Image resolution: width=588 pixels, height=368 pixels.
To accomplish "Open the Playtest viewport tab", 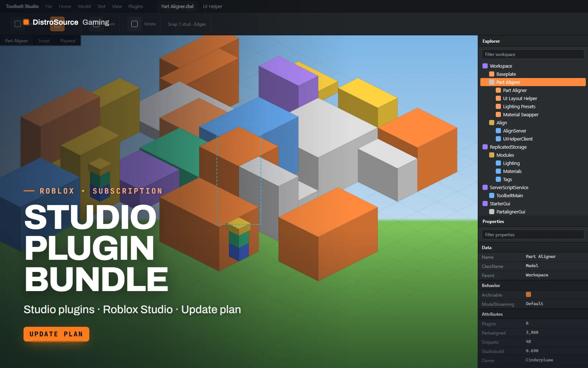I will pos(68,41).
